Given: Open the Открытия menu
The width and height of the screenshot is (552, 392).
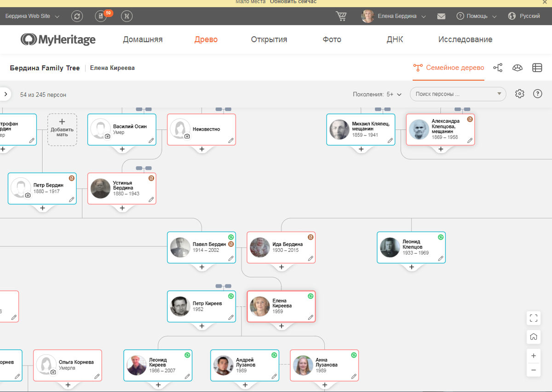Looking at the screenshot, I should [x=269, y=40].
